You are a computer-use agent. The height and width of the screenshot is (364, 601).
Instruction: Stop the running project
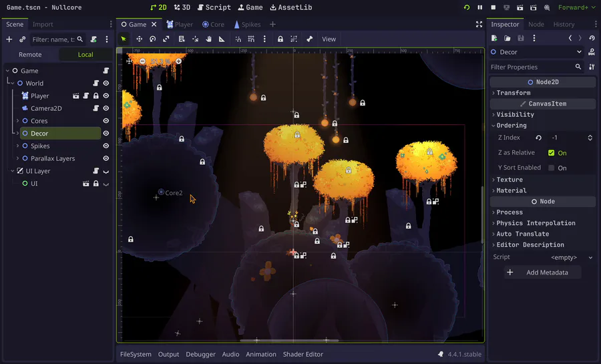pos(493,7)
